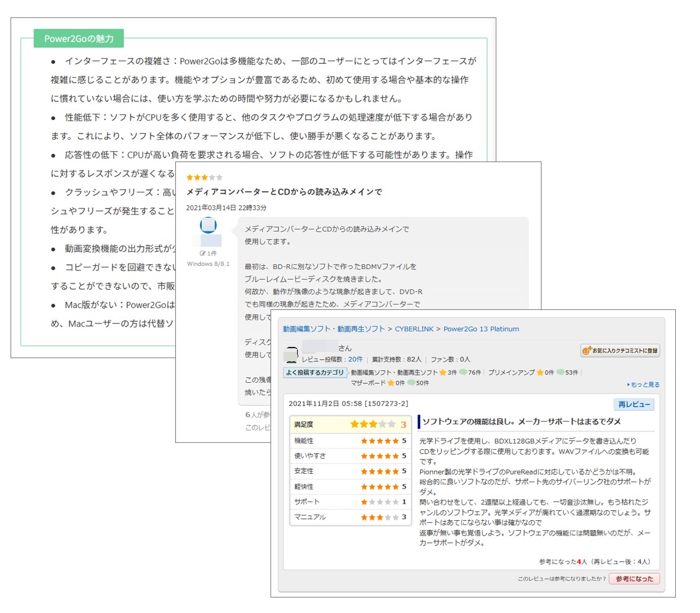Click the reviewer avatar in the kakaku review
700x613 pixels.
[x=292, y=354]
